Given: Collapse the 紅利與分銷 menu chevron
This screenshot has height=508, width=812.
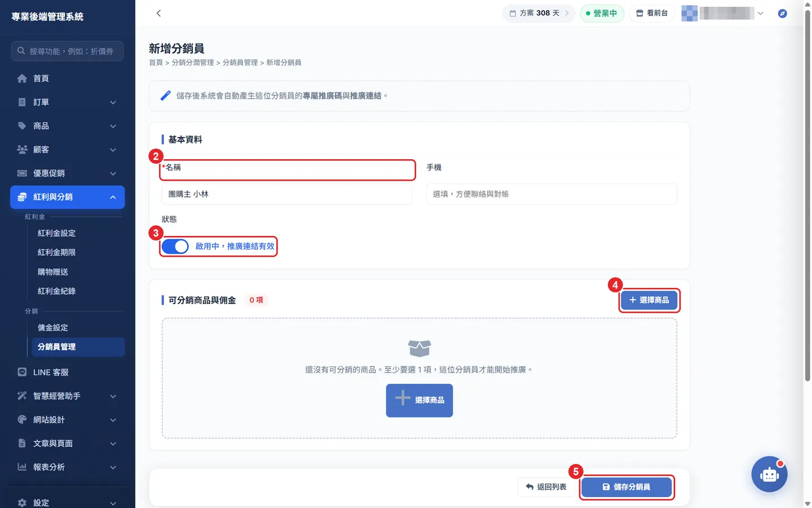Looking at the screenshot, I should click(x=113, y=197).
